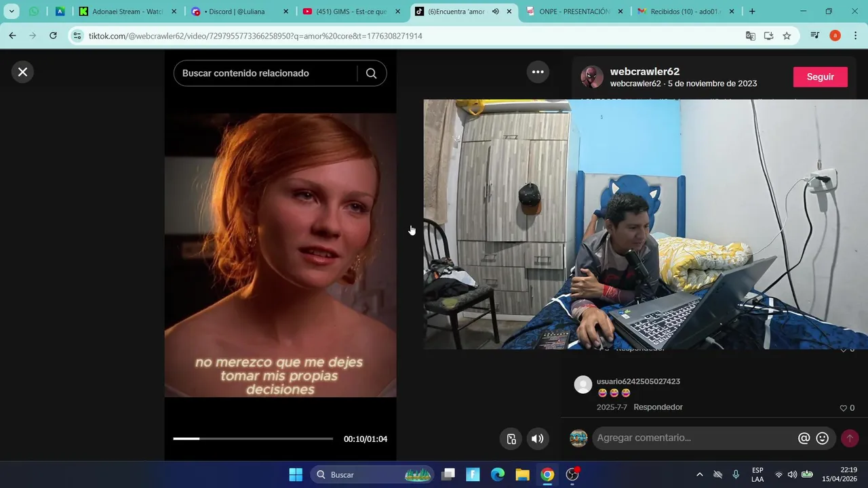Open the Windows Start menu
868x488 pixels.
coord(296,474)
